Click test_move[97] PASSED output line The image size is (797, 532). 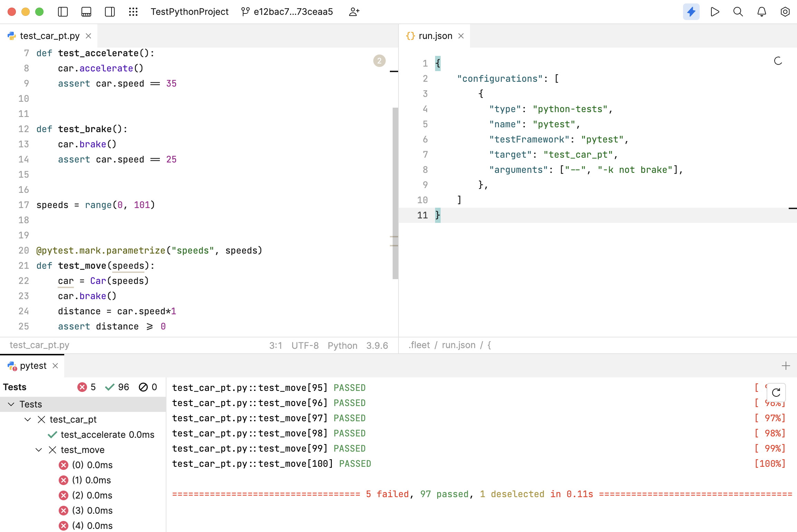coord(269,418)
